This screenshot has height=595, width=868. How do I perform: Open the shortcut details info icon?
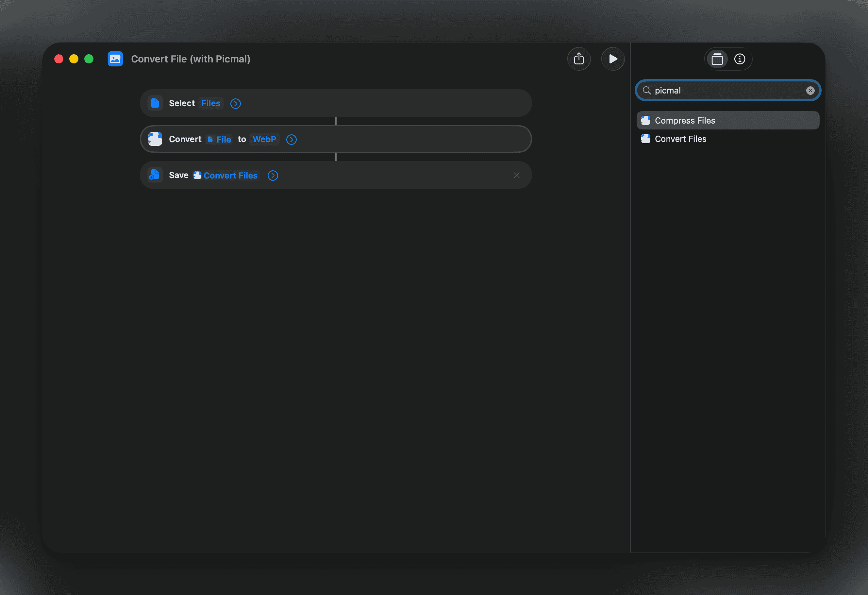740,59
